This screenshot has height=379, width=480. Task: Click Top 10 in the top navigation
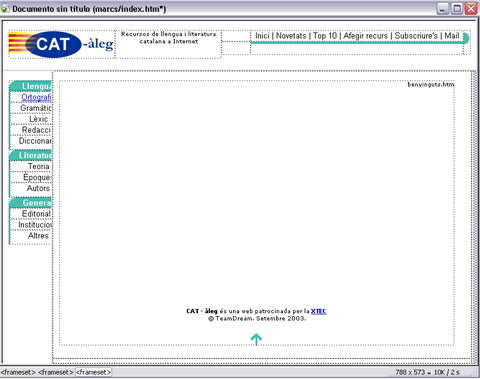pyautogui.click(x=325, y=36)
